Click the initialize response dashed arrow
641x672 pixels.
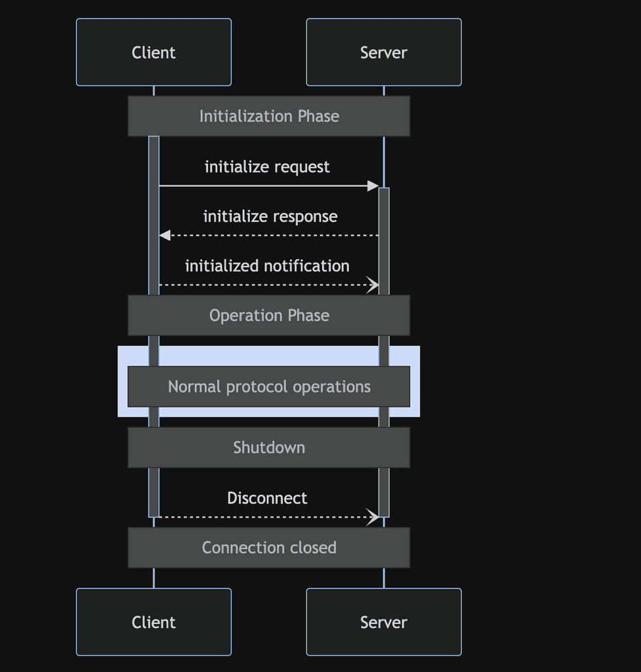(269, 234)
